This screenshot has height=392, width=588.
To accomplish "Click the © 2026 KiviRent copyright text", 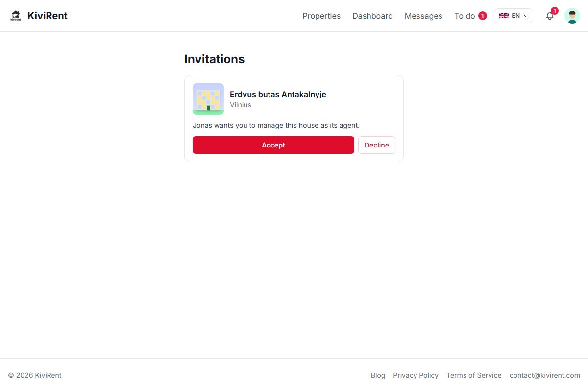I will click(x=35, y=375).
